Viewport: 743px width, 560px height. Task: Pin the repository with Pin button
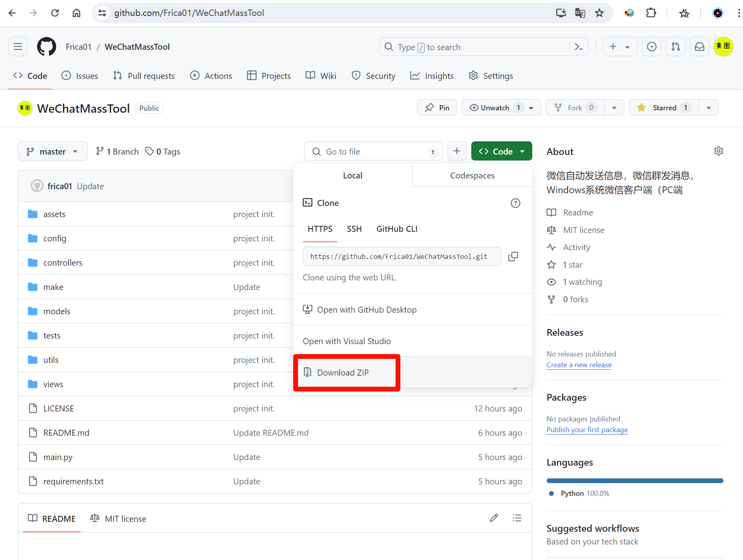437,108
